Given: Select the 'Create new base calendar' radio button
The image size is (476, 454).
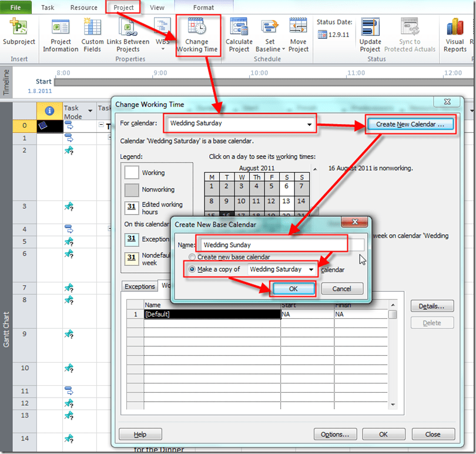Looking at the screenshot, I should coord(192,257).
